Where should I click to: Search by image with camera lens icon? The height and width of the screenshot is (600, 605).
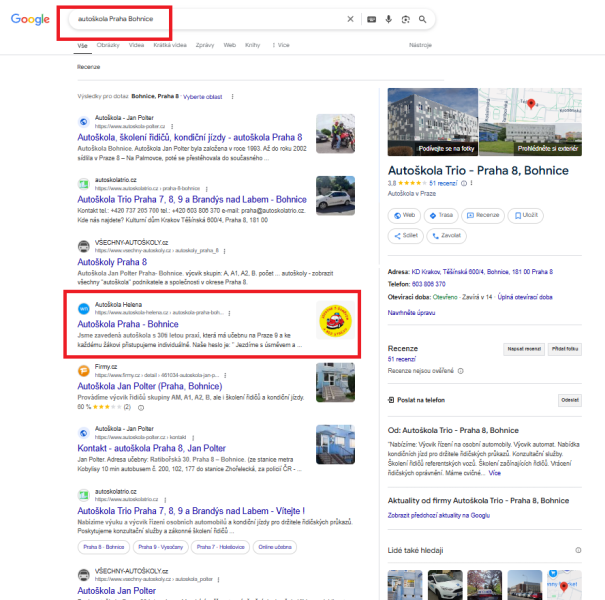click(406, 19)
